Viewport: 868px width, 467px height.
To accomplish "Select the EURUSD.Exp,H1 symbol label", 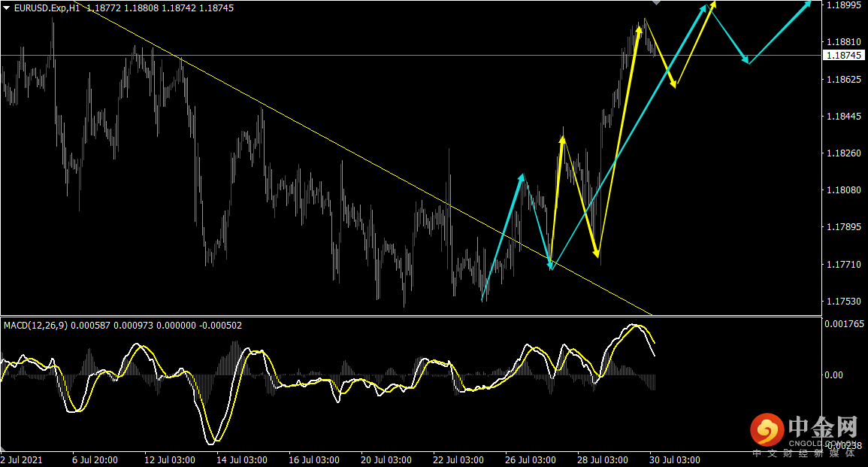I will (x=47, y=8).
